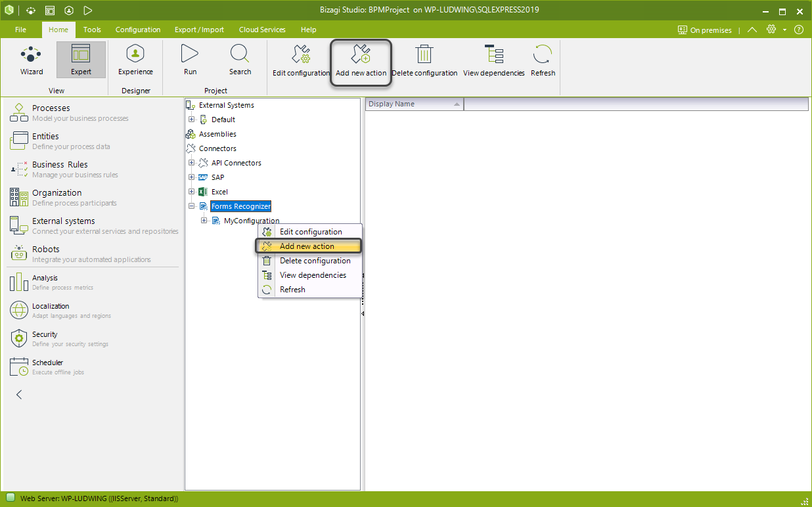Collapse the Forms Recognizer node
The width and height of the screenshot is (812, 507).
[x=191, y=206]
